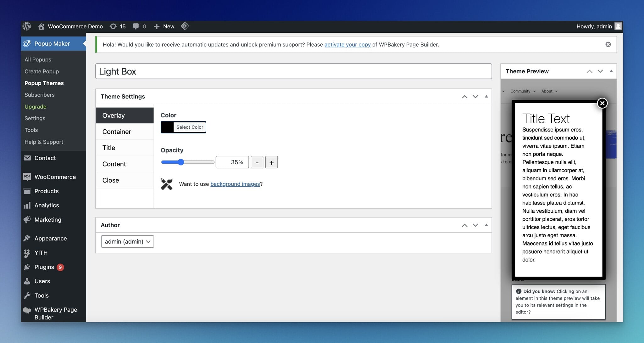The width and height of the screenshot is (644, 343).
Task: Click the crossed tools icon near background images
Action: [167, 184]
